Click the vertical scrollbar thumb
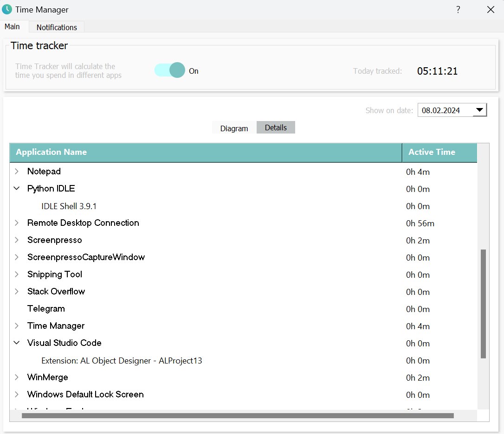This screenshot has width=504, height=434. pyautogui.click(x=483, y=304)
